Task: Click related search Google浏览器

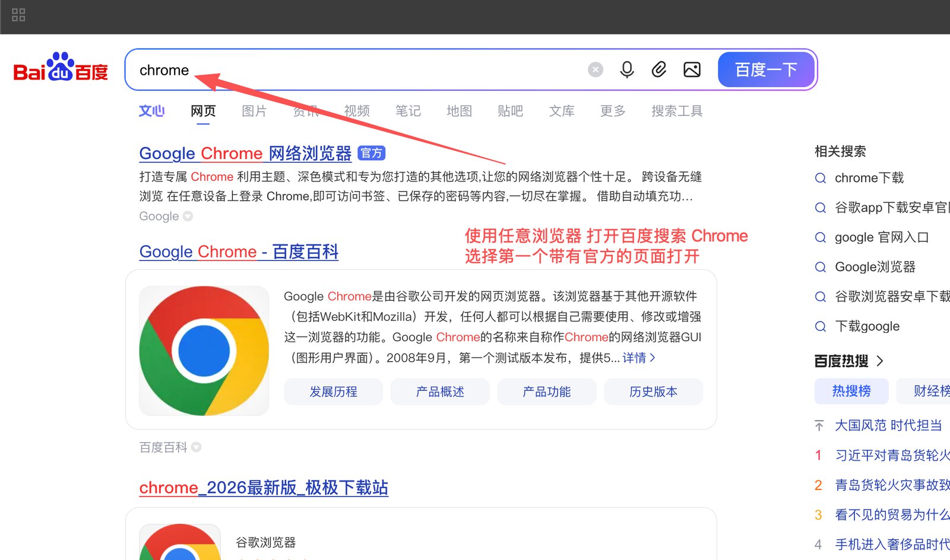Action: pos(875,267)
